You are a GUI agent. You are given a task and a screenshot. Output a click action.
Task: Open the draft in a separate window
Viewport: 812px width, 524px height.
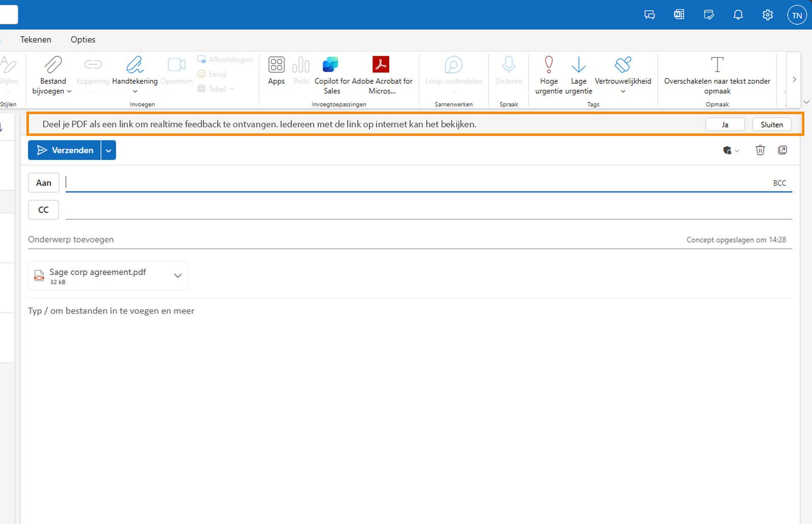pos(783,150)
